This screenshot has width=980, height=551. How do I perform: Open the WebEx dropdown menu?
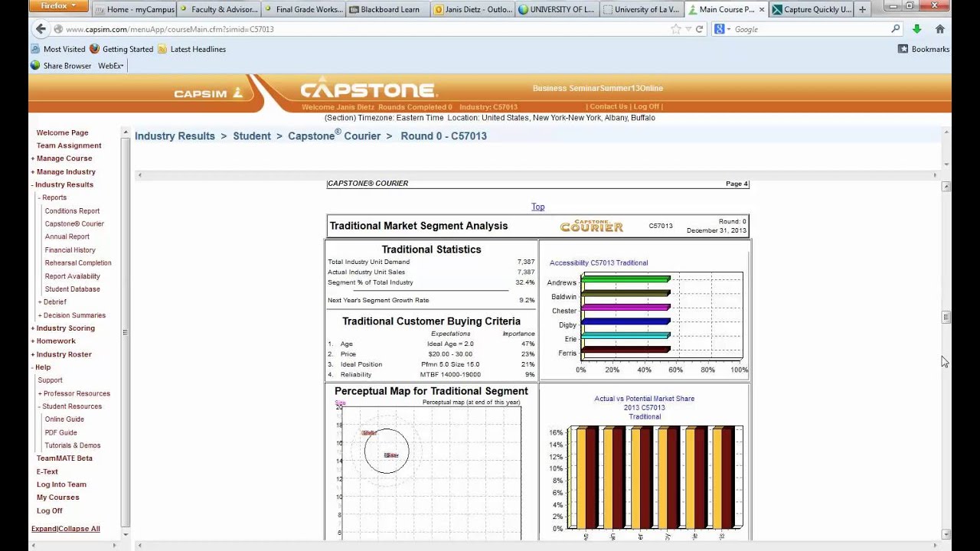tap(111, 66)
